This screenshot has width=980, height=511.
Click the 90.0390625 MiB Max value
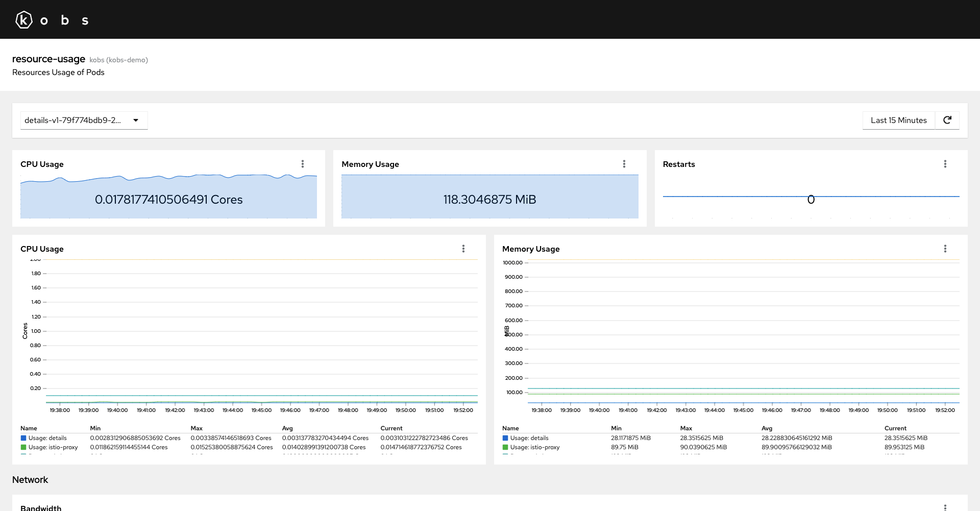[x=703, y=447]
